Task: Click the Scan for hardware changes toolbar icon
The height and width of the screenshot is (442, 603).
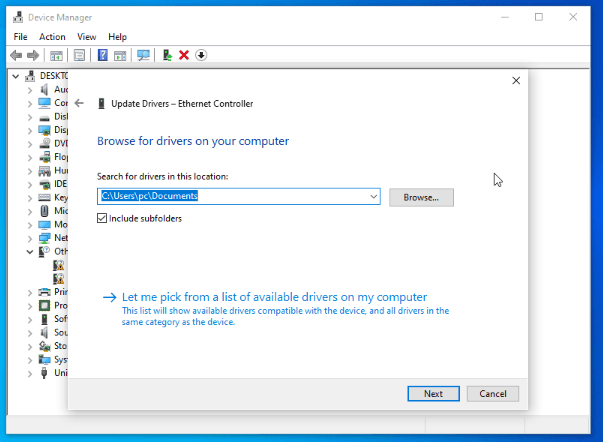Action: [143, 55]
